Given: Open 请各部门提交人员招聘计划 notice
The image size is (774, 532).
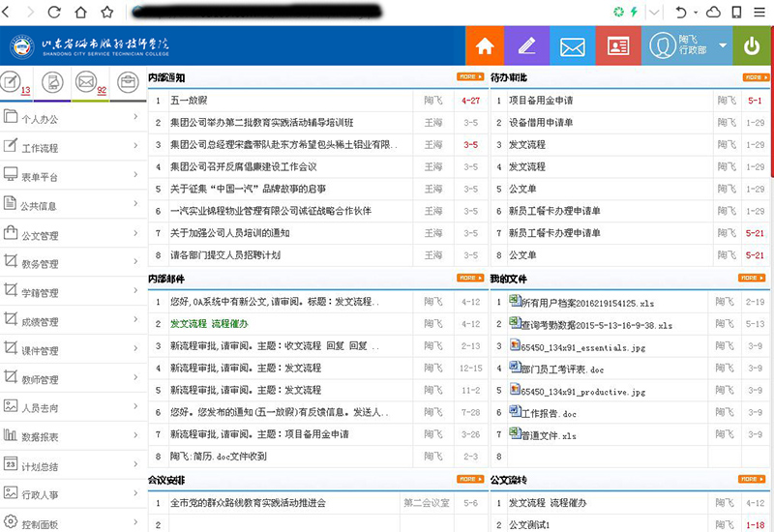Looking at the screenshot, I should click(x=225, y=255).
